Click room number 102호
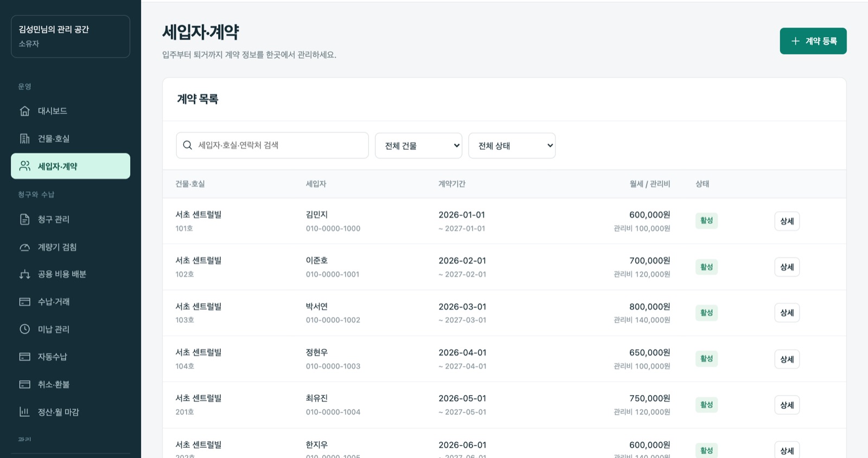 tap(184, 275)
